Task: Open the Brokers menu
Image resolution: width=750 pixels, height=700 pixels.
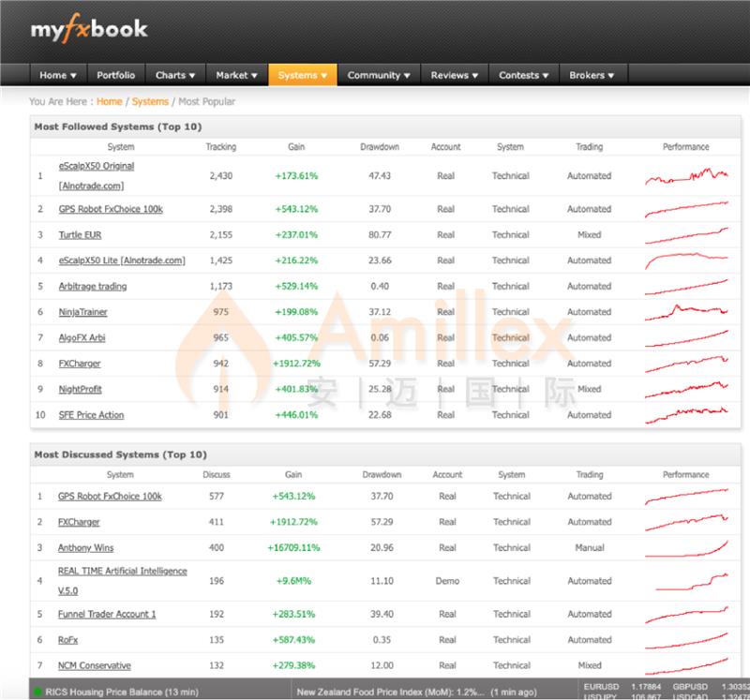Action: click(x=592, y=75)
